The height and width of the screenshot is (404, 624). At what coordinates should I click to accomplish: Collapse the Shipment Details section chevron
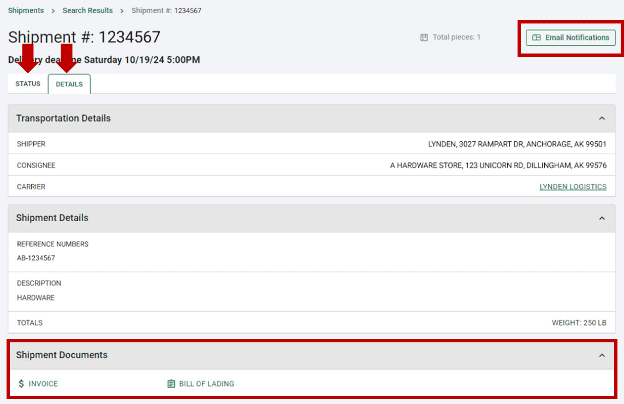601,218
